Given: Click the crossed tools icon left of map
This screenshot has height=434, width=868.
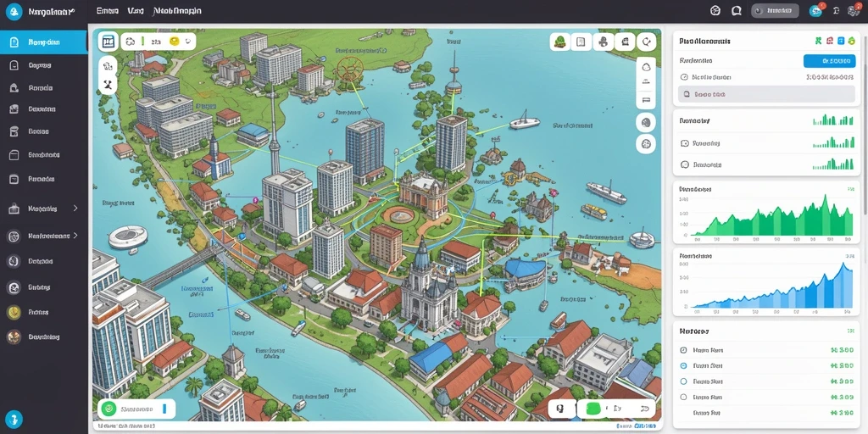Looking at the screenshot, I should coord(108,85).
